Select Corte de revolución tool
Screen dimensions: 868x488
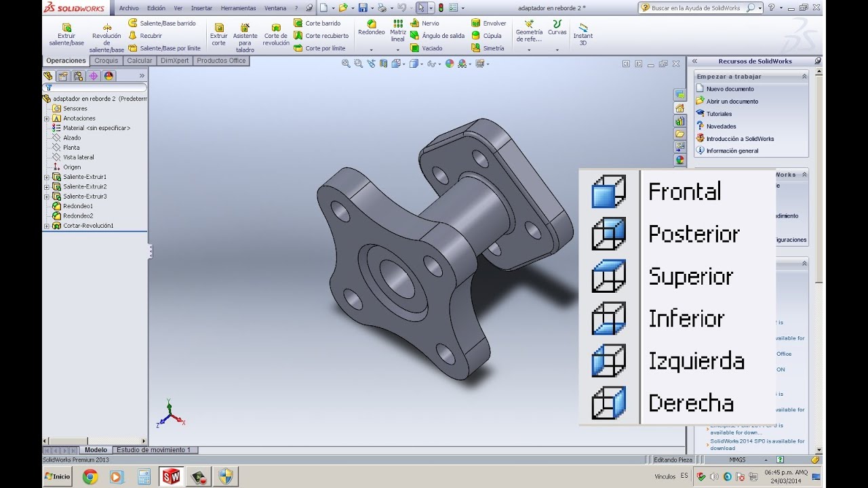tap(276, 34)
